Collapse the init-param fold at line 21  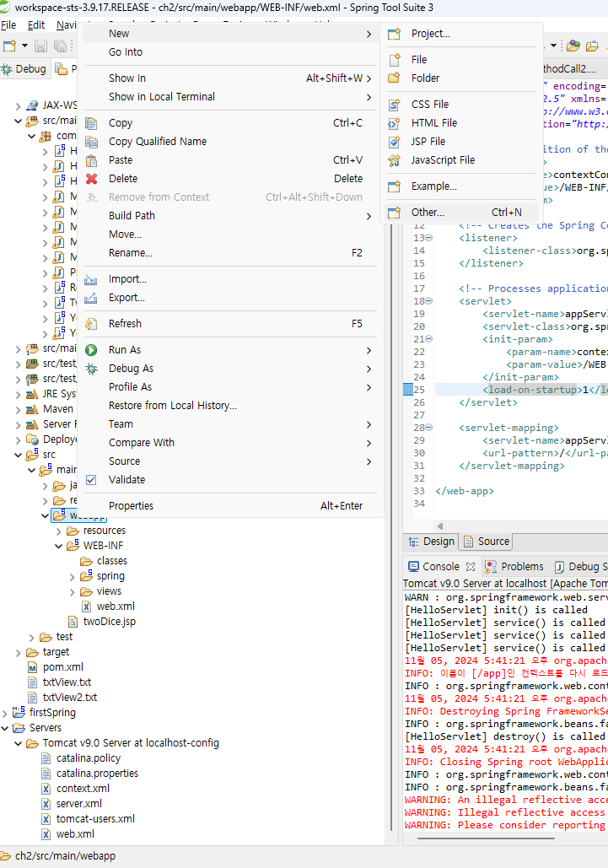(x=429, y=339)
